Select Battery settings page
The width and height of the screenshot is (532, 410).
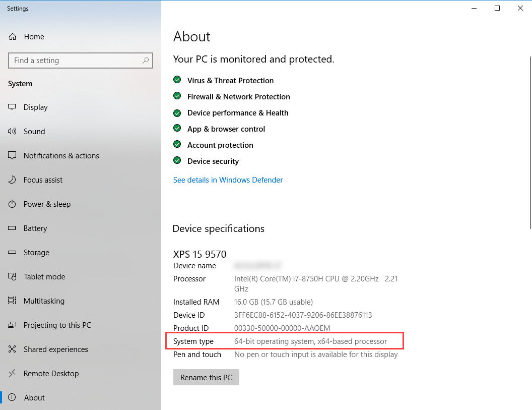(81, 228)
